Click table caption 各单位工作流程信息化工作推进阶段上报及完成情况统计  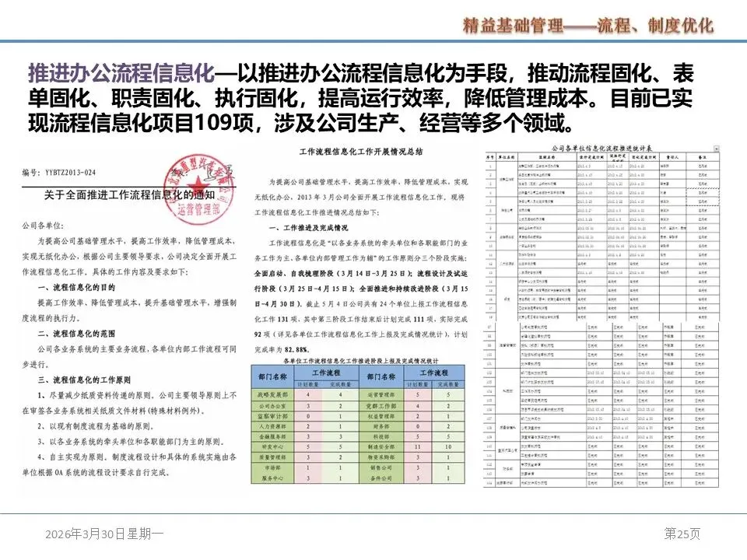360,360
